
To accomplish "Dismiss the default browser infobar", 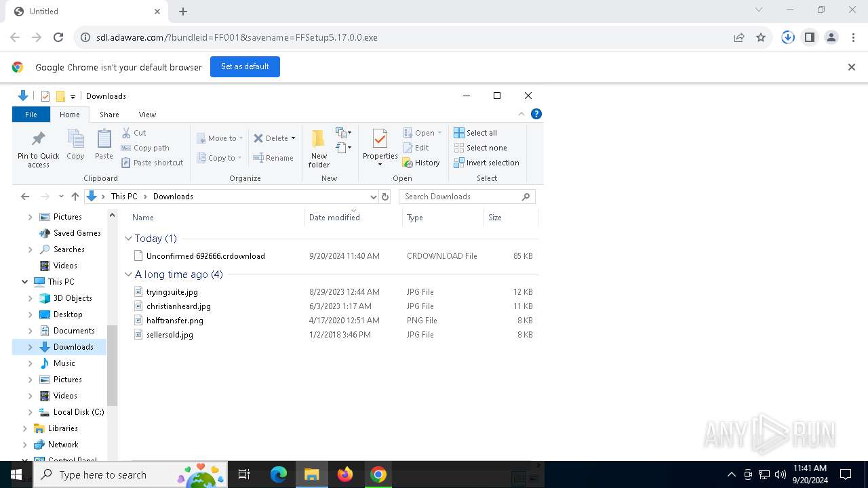I will tap(852, 67).
